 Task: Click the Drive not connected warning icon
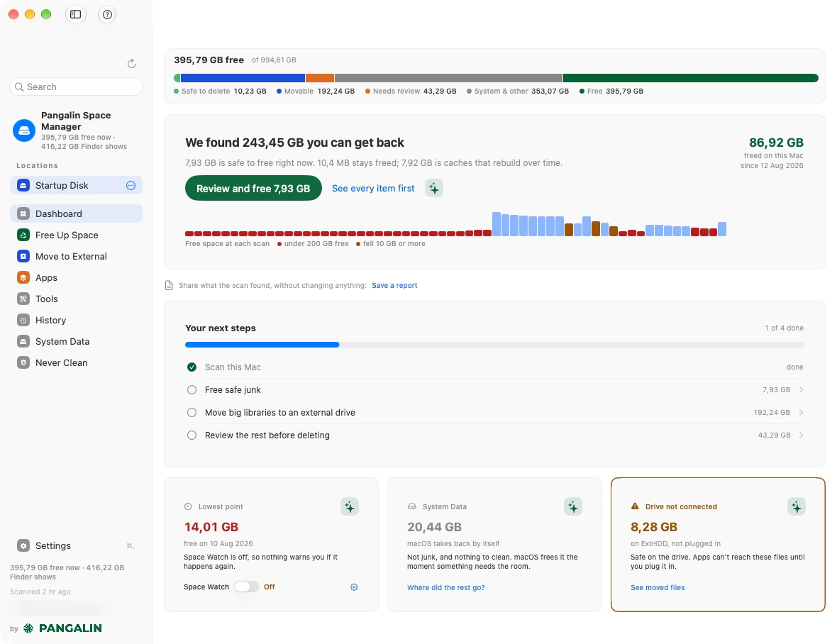(635, 506)
